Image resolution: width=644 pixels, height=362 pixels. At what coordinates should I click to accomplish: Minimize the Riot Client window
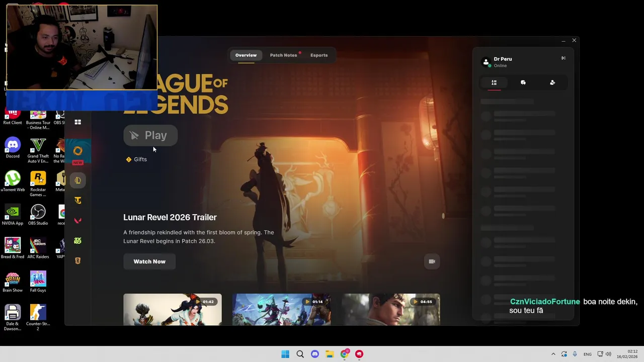pos(563,41)
